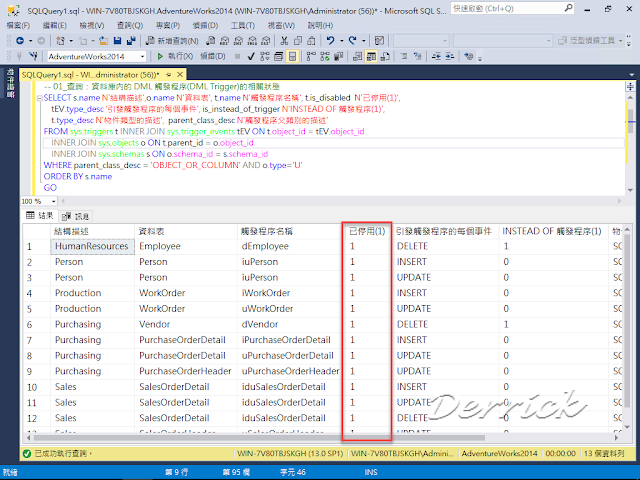Click the Navigate Backward arrow icon

[20, 41]
